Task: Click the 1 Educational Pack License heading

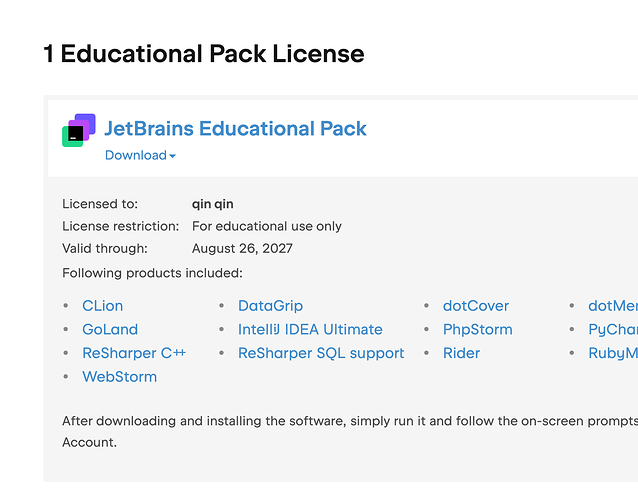Action: click(x=204, y=54)
